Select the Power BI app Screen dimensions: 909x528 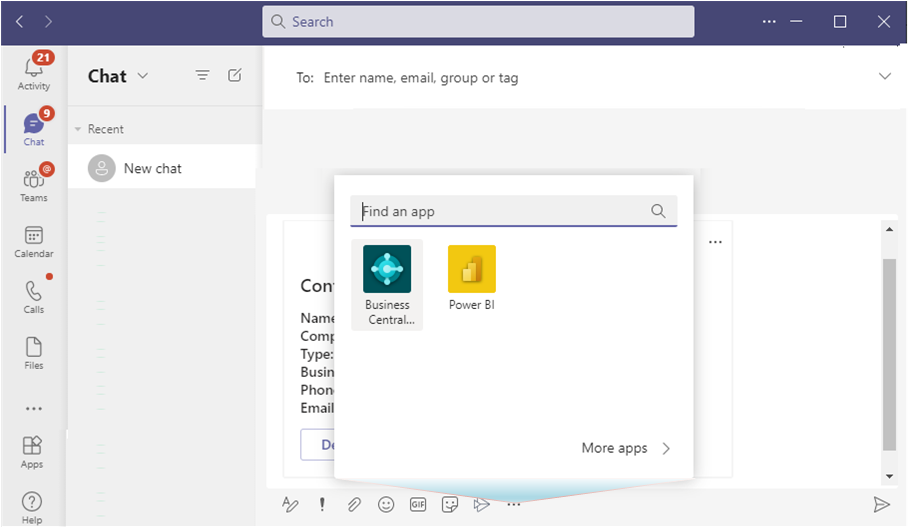click(x=472, y=278)
